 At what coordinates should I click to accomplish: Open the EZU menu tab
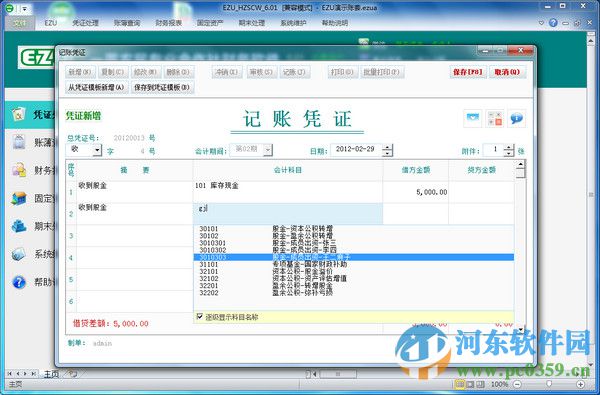[51, 23]
